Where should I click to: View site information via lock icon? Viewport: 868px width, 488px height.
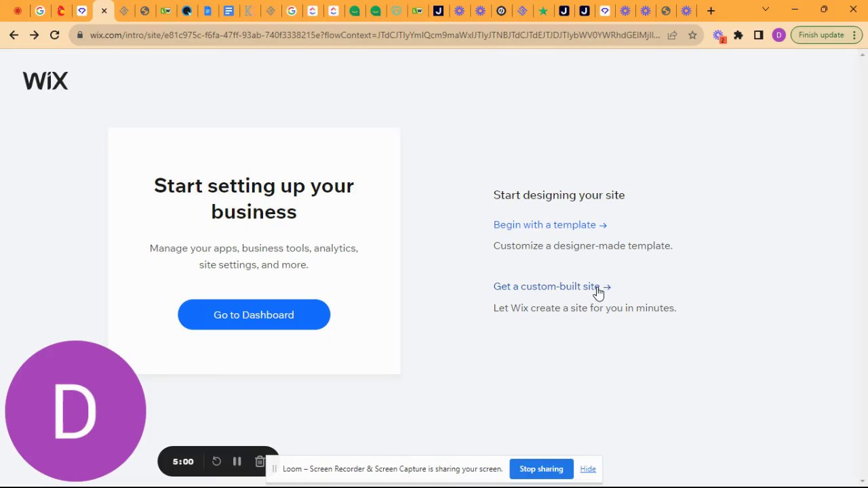(81, 35)
